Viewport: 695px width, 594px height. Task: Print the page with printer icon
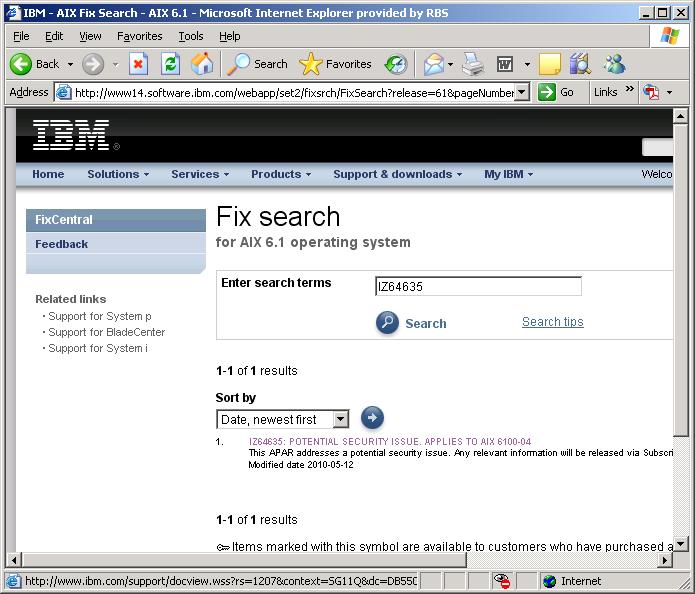472,64
